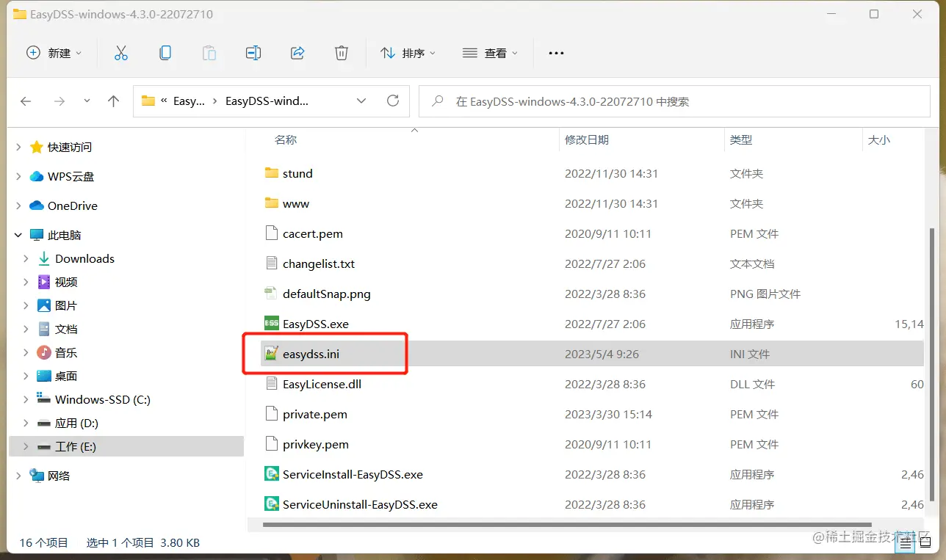Click the refresh icon by address bar
Image resolution: width=946 pixels, height=560 pixels.
click(393, 101)
